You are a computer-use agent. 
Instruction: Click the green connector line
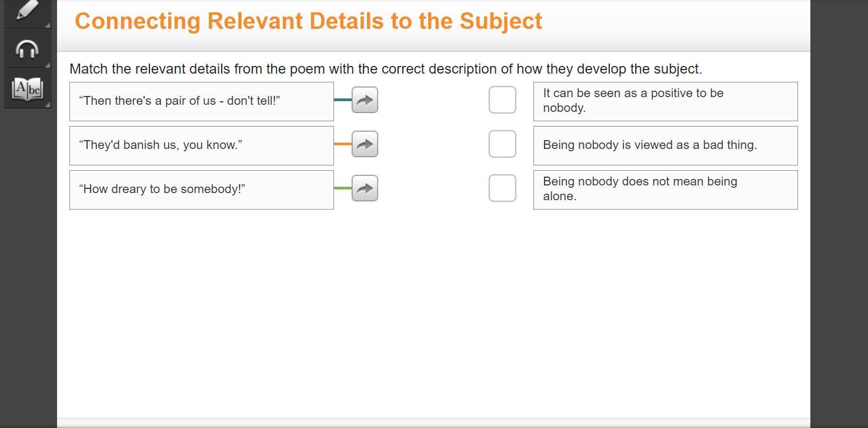point(343,188)
